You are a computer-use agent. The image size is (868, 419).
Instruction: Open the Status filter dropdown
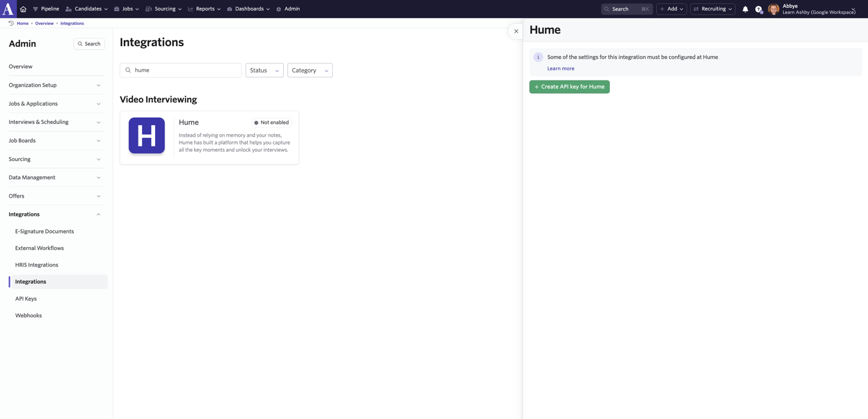point(264,70)
